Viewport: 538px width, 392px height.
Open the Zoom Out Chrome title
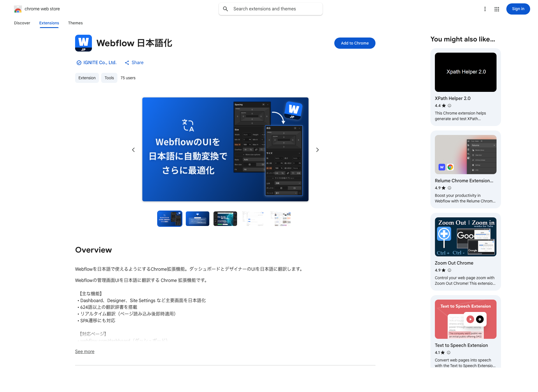(x=454, y=263)
